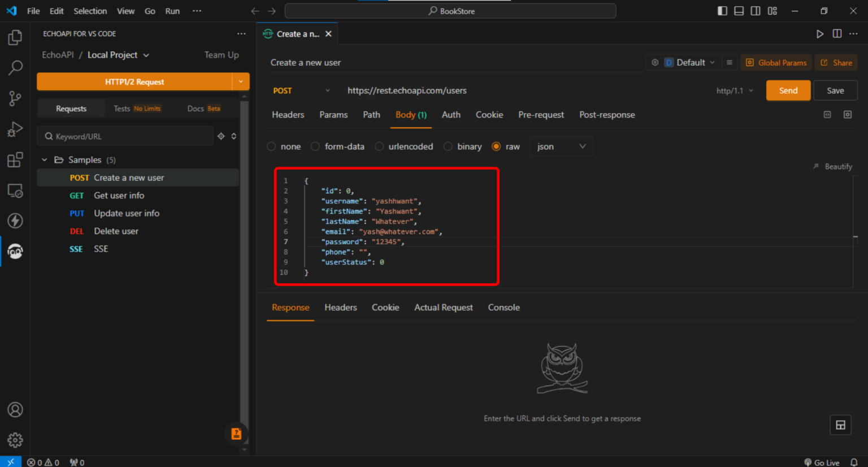Select the none body type radio
The height and width of the screenshot is (467, 868).
[x=271, y=146]
